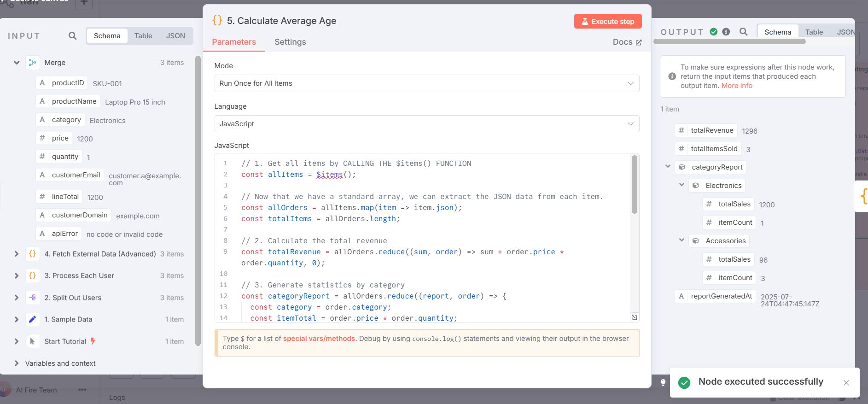868x404 pixels.
Task: Click the customerDomain field pill
Action: click(x=73, y=215)
